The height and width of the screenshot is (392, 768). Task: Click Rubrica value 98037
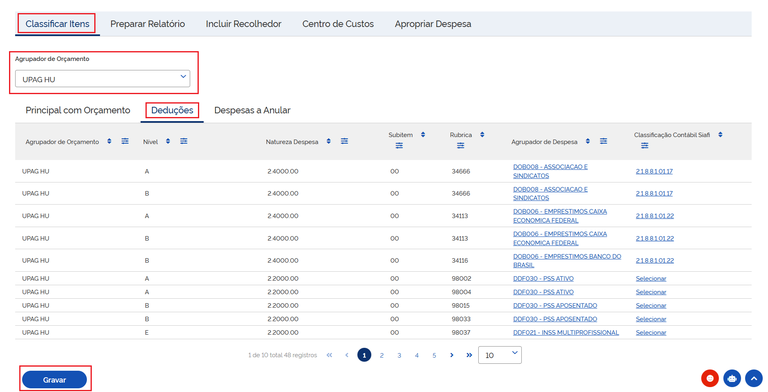tap(461, 332)
